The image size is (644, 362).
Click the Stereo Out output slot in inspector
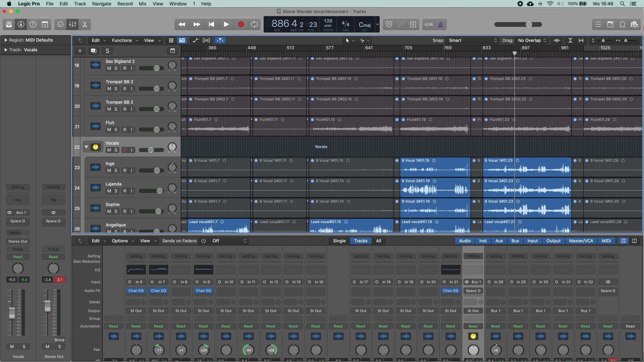pos(18,241)
